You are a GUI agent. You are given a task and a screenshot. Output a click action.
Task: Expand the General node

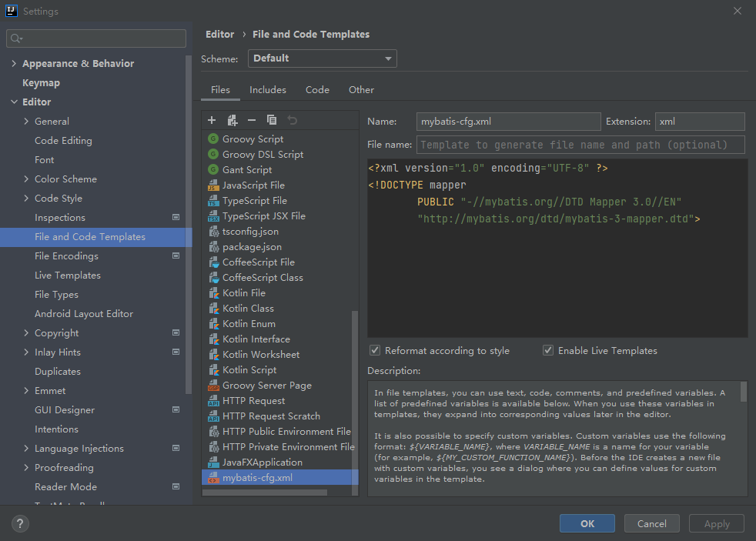pos(26,121)
